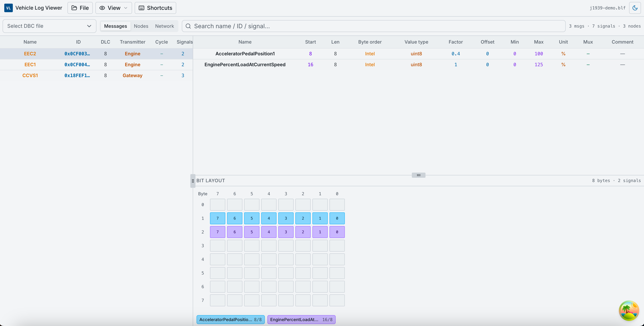The image size is (644, 326).
Task: Select the EEC1 message row
Action: [96, 65]
